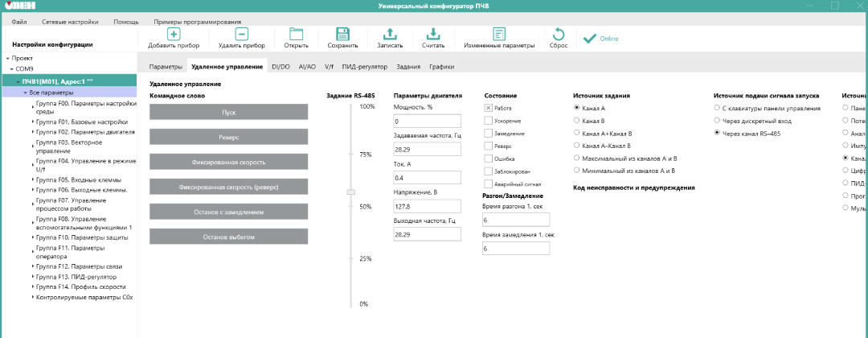Switch to the ПИД-регулятор tab
This screenshot has height=338, width=868.
tap(366, 67)
